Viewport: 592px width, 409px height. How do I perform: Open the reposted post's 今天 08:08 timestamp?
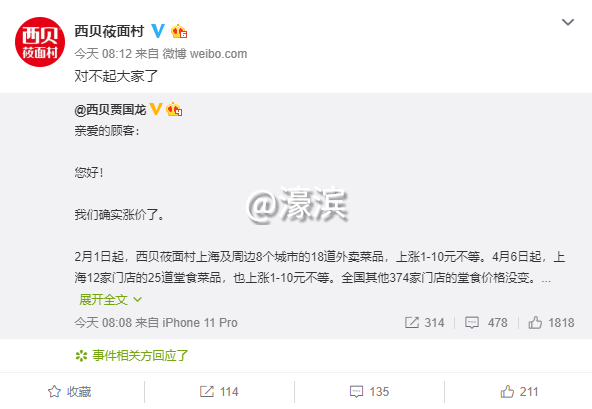(x=103, y=323)
